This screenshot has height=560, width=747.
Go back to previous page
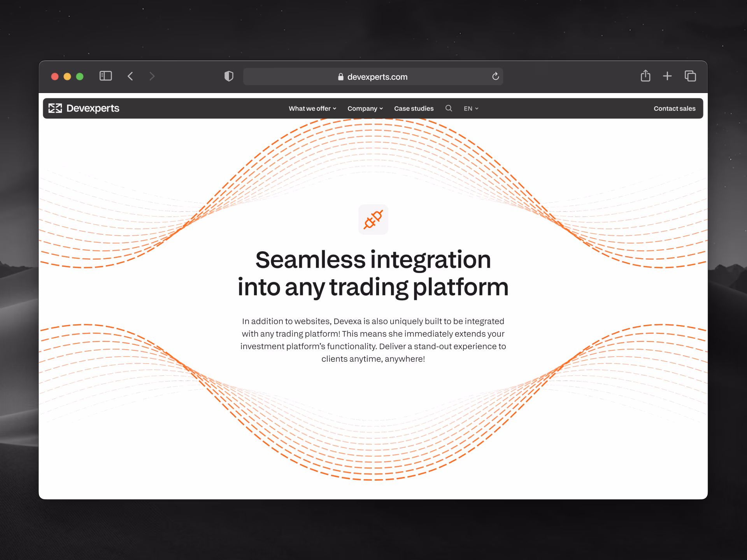(x=130, y=76)
